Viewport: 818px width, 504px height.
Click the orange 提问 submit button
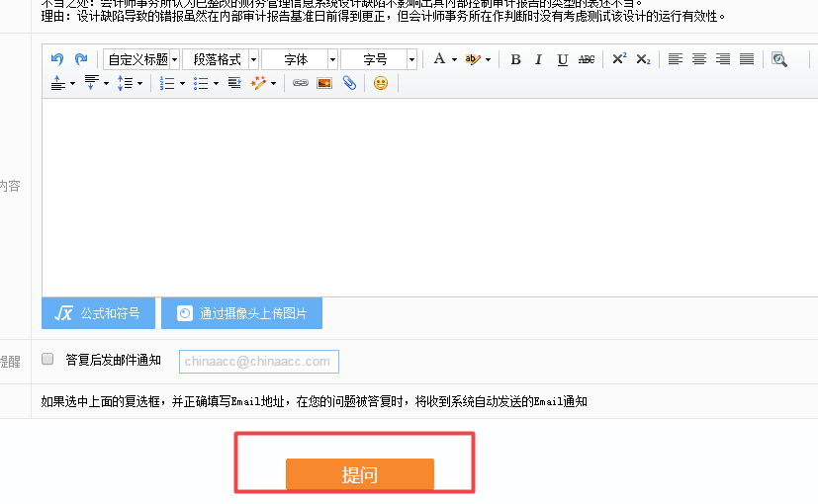(x=360, y=474)
